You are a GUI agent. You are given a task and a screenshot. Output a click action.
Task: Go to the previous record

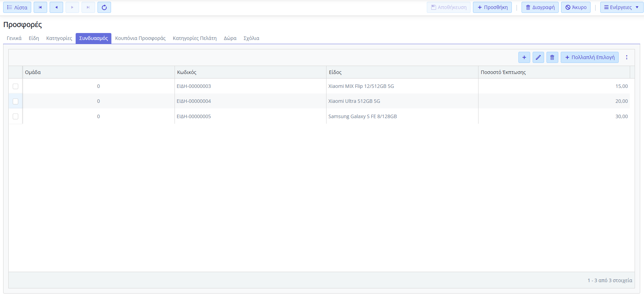point(56,7)
